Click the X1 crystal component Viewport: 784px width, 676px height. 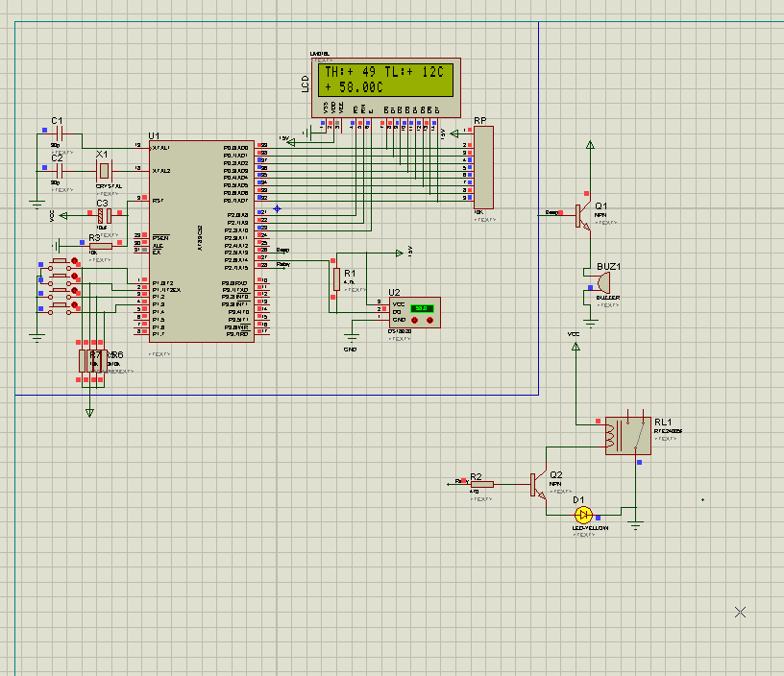click(x=104, y=171)
